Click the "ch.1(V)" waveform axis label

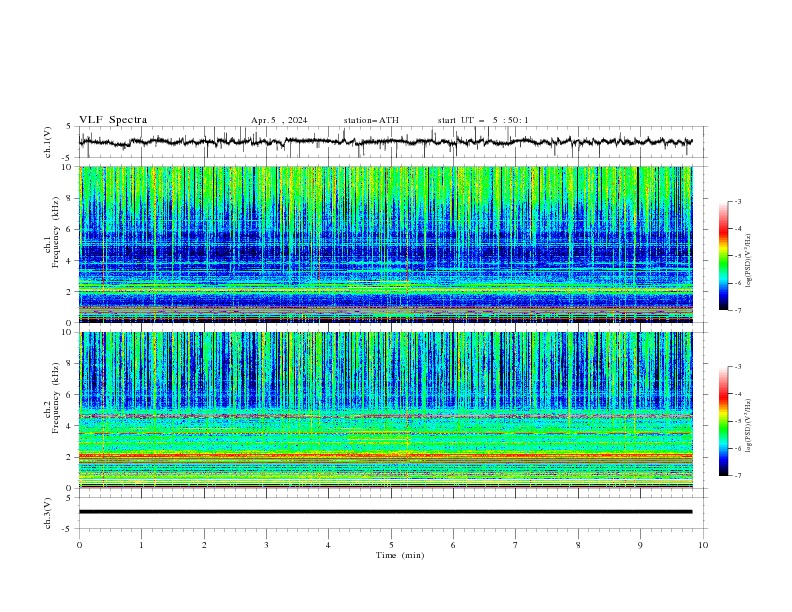[48, 142]
